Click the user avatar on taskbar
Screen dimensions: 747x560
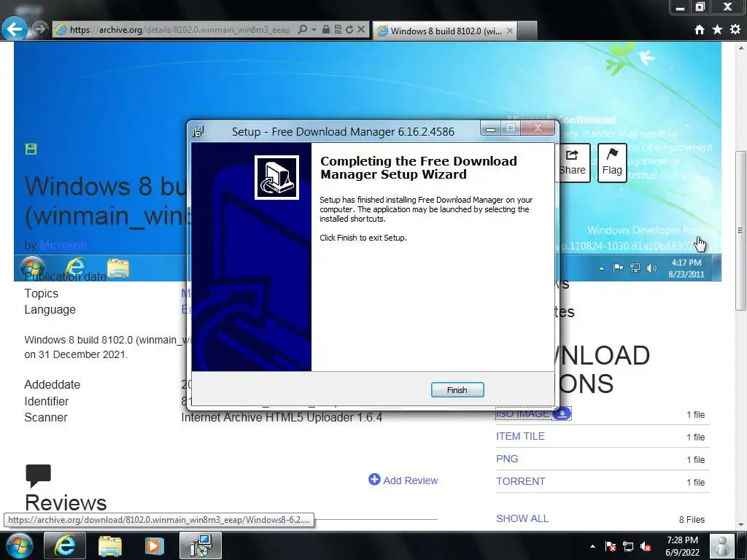click(723, 545)
